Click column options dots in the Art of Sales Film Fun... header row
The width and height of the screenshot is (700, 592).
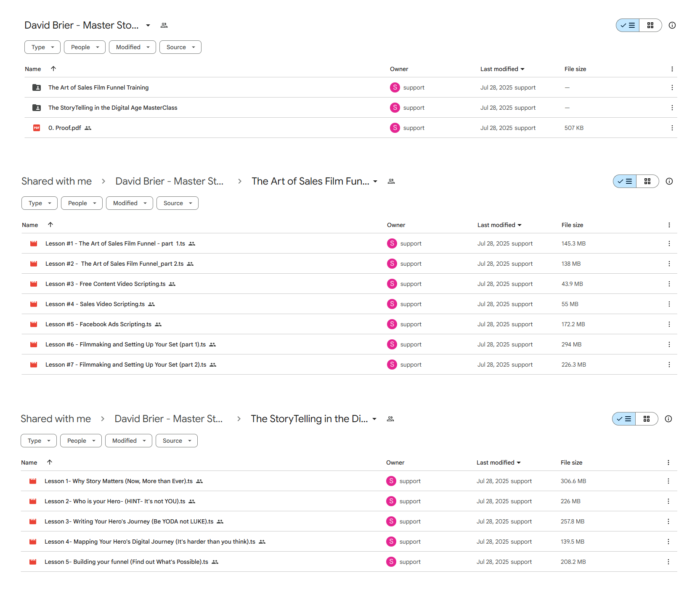pos(669,225)
